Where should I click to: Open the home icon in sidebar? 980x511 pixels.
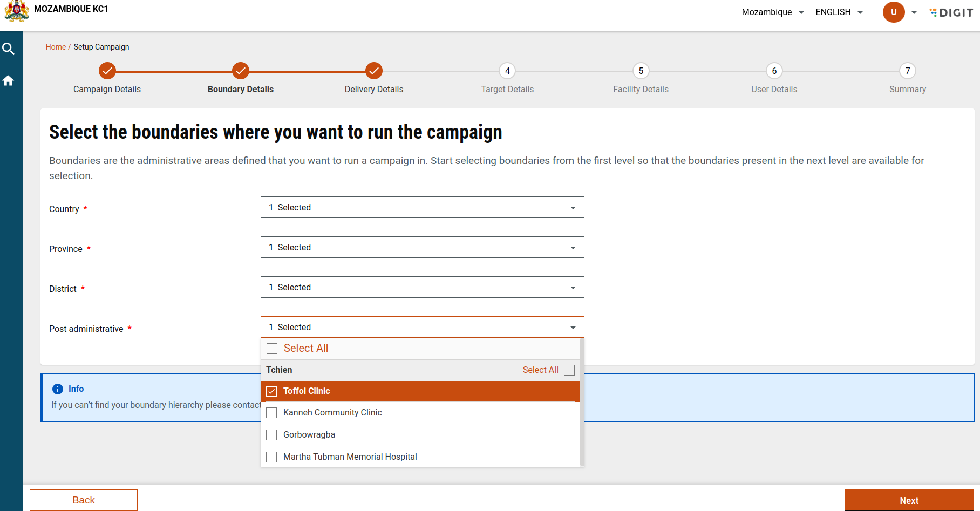pyautogui.click(x=8, y=81)
